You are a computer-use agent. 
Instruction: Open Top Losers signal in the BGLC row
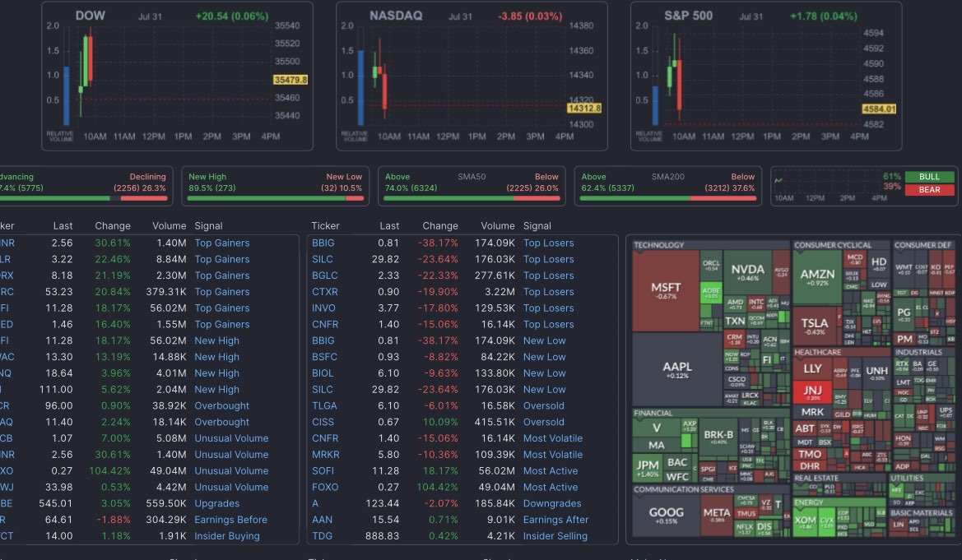coord(549,276)
